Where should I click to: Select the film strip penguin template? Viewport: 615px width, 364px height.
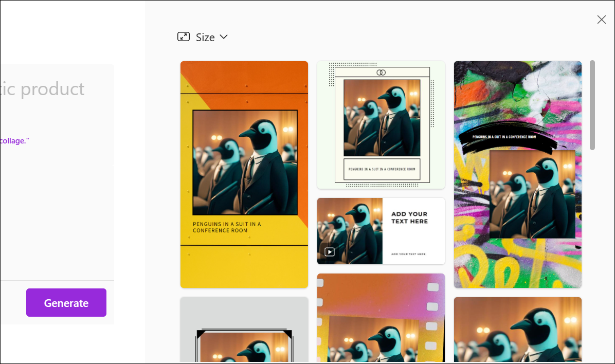click(x=381, y=318)
